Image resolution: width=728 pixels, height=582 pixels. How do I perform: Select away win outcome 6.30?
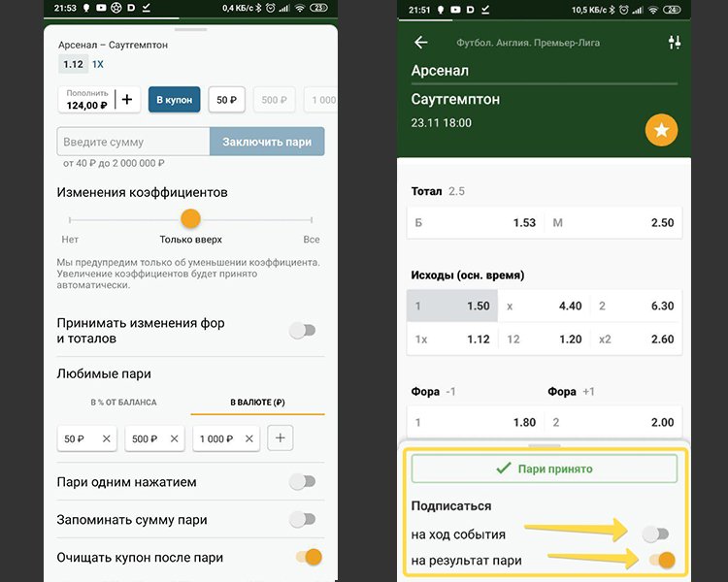(x=636, y=306)
